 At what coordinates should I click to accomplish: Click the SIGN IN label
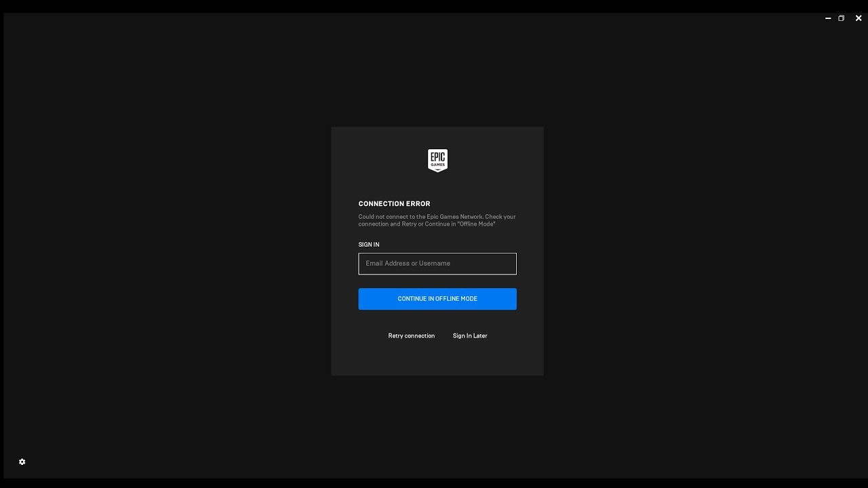369,245
